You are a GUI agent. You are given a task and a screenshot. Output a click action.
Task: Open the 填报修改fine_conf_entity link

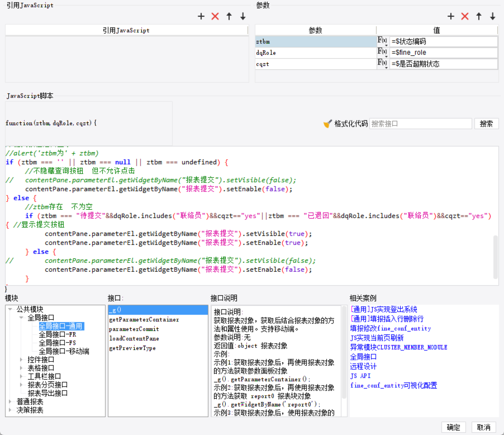coord(390,328)
